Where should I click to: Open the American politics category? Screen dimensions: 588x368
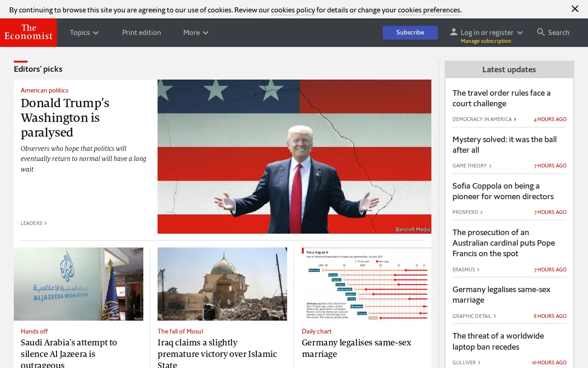(x=45, y=90)
